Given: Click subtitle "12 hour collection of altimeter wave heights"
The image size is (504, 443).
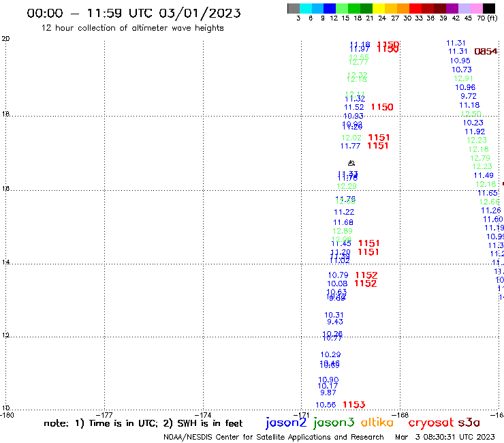Looking at the screenshot, I should (132, 28).
